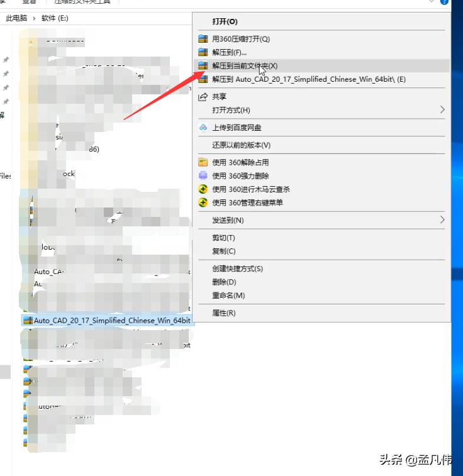Click archive icon beside 解压到 Auto_CAD_20_17
This screenshot has height=476, width=463.
click(x=203, y=79)
